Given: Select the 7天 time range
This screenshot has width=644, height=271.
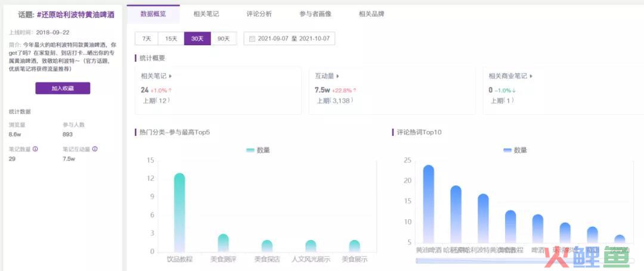Looking at the screenshot, I should [x=147, y=39].
